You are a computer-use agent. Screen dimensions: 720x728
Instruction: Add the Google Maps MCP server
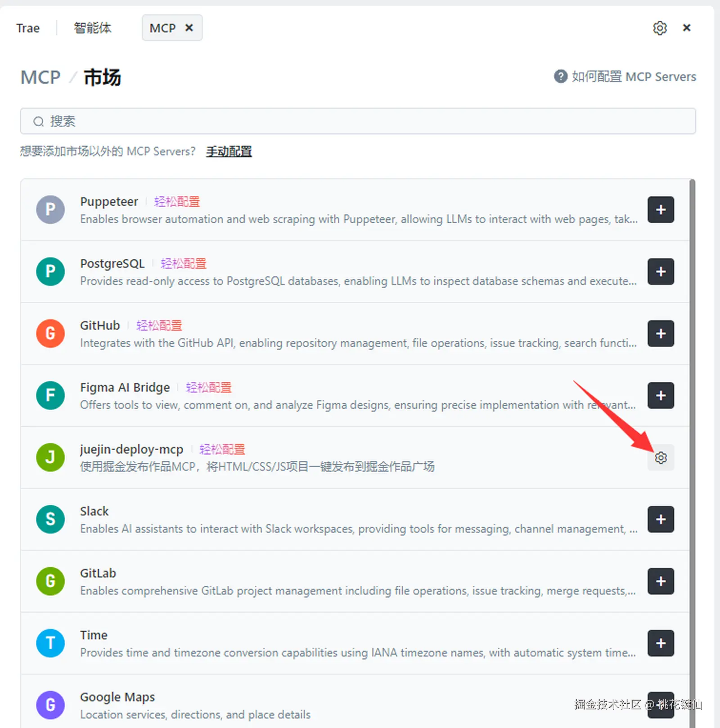pos(661,705)
